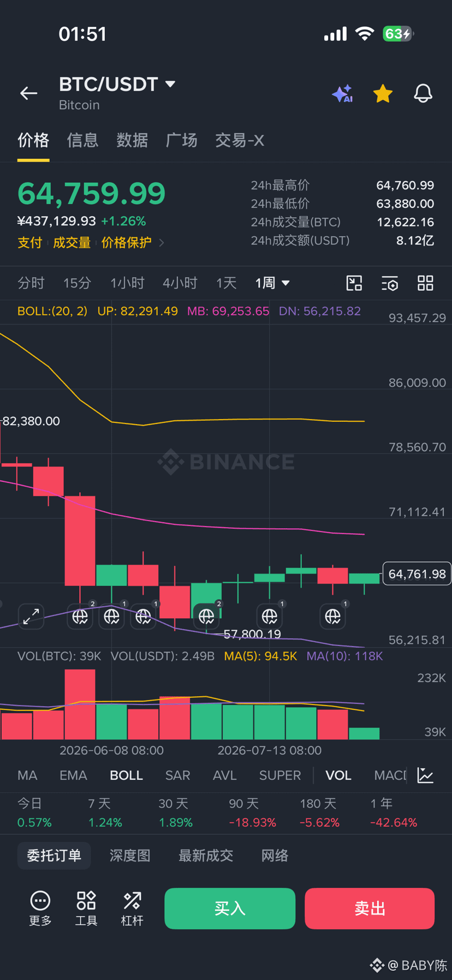View 90 天 -18.93% performance
Viewport: 452px width, 980px height.
(253, 812)
